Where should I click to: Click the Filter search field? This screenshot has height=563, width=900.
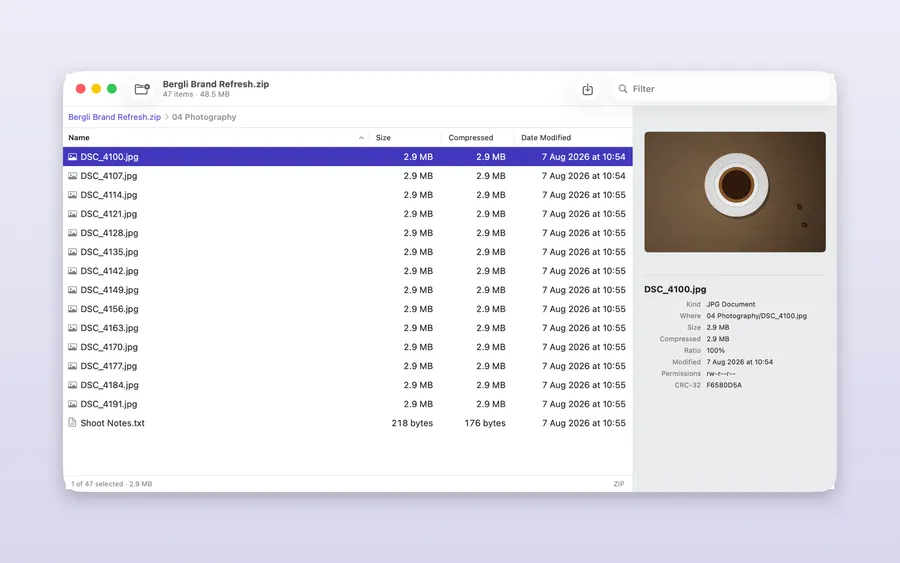[x=721, y=89]
